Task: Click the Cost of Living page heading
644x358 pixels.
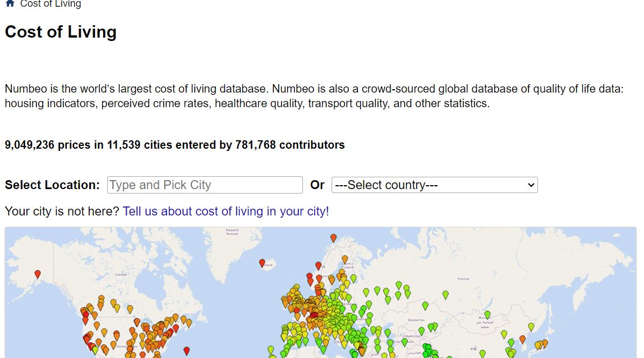Action: (x=61, y=32)
